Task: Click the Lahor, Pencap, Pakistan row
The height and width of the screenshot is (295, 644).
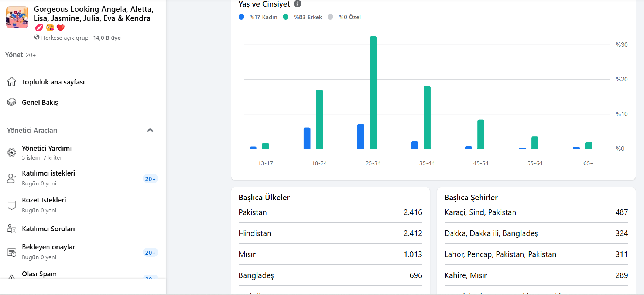Action: [x=536, y=254]
